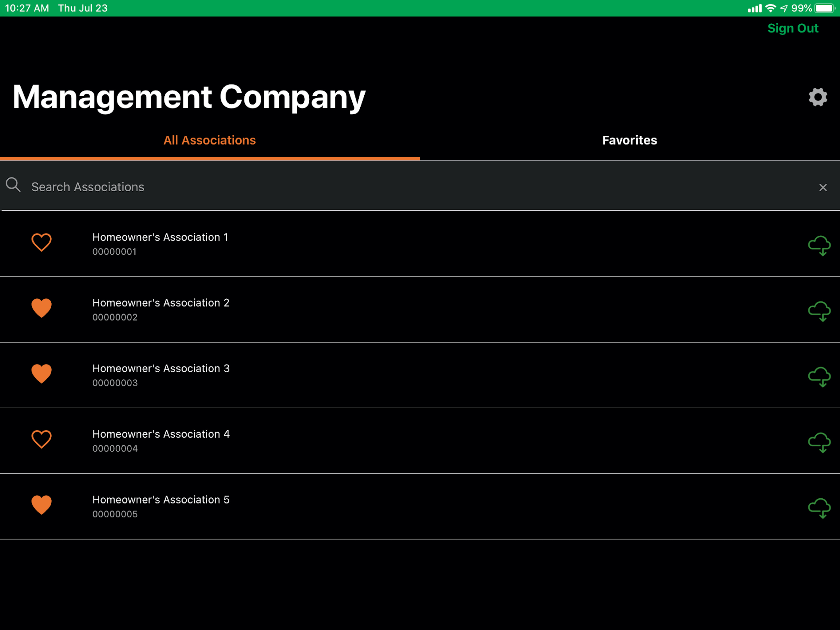Tap the cellular signal bars icon
Viewport: 840px width, 630px height.
754,8
